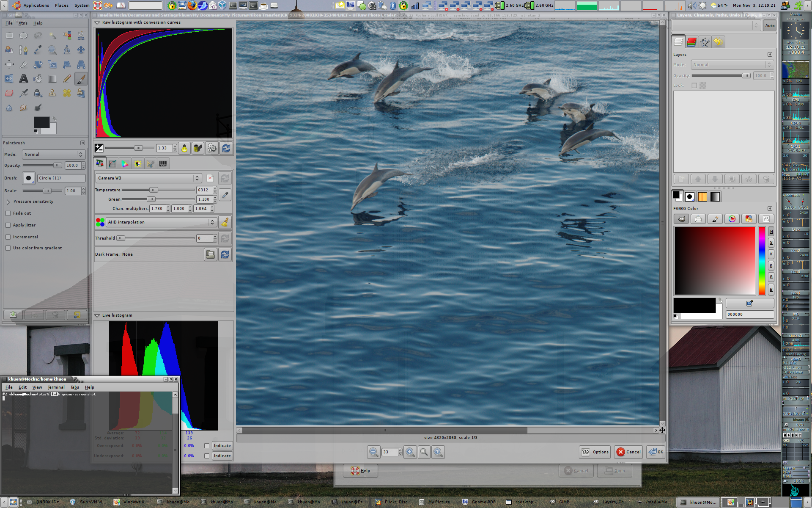Click the new layer button in Layers

(681, 179)
